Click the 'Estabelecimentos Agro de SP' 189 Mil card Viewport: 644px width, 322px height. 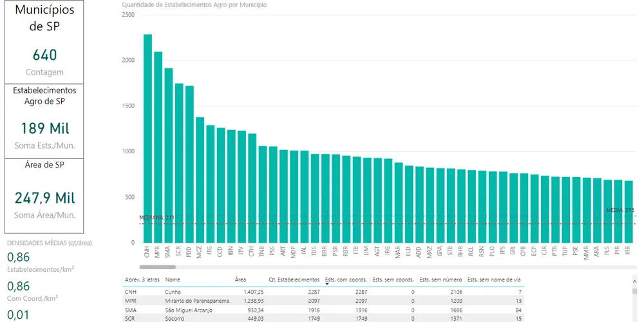pyautogui.click(x=44, y=121)
